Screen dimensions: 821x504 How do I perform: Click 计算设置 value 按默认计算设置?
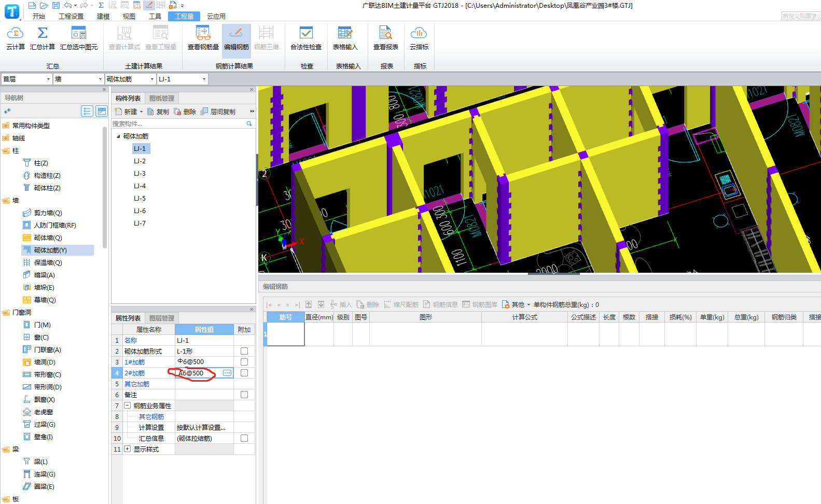tap(201, 427)
